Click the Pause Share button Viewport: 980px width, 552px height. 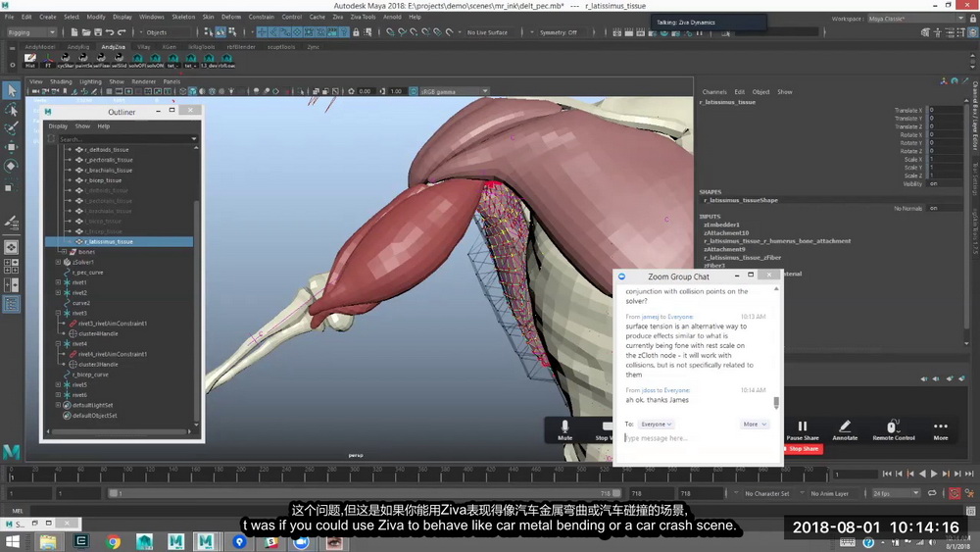pos(803,430)
